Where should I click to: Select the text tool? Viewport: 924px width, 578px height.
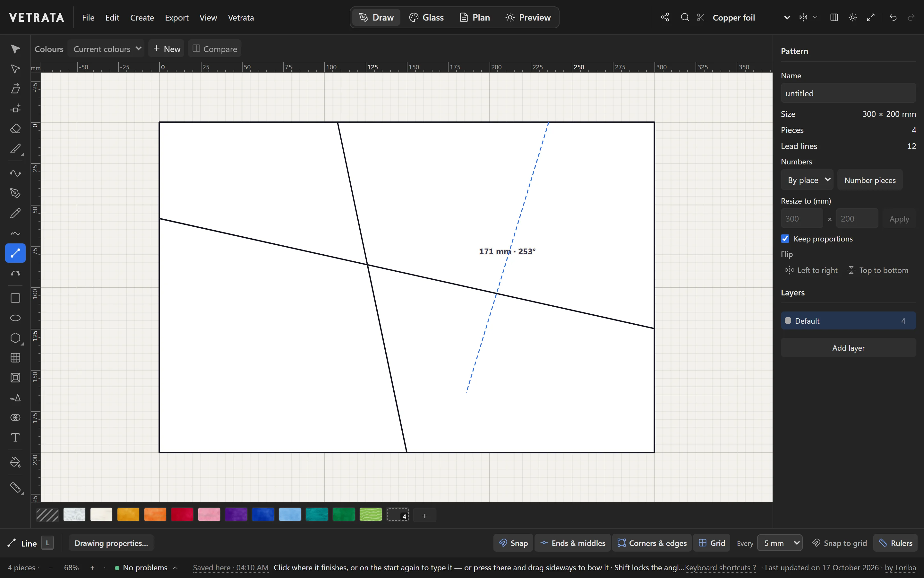pyautogui.click(x=15, y=437)
